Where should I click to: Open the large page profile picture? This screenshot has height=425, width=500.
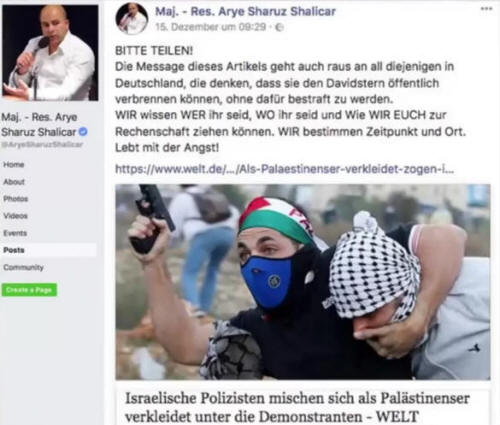[50, 53]
